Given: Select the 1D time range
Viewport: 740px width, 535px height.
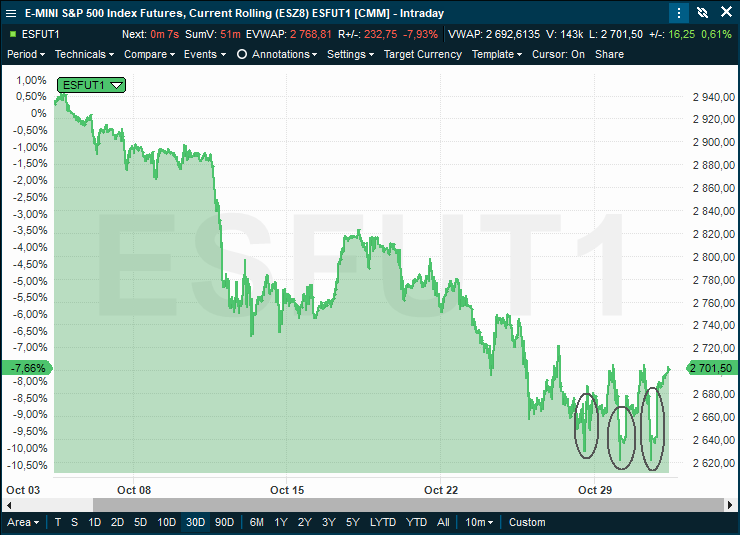Looking at the screenshot, I should [94, 522].
